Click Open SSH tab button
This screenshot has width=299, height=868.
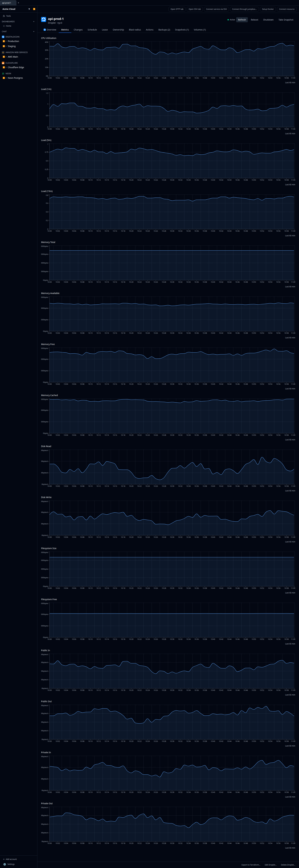pos(195,9)
